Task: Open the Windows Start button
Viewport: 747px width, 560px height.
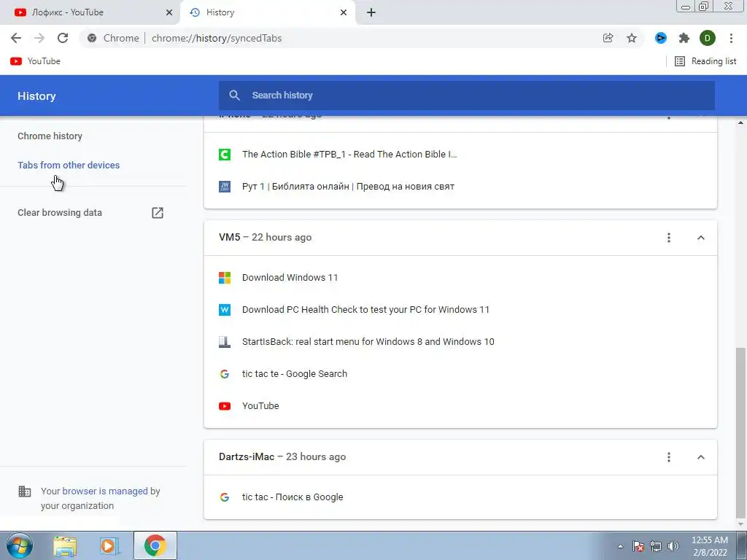Action: [20, 545]
